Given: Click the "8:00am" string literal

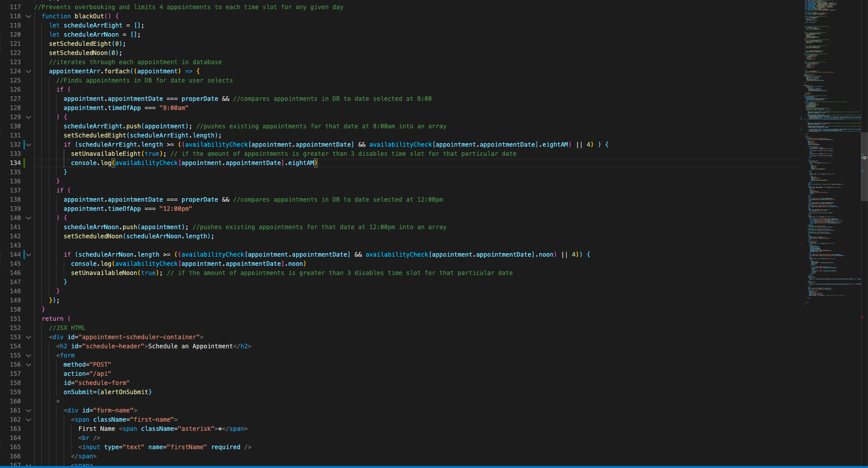Looking at the screenshot, I should (174, 108).
